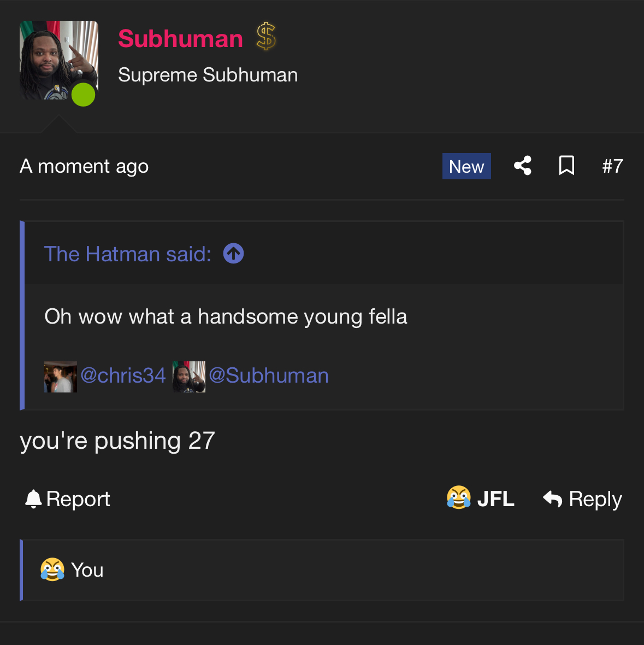Open Subhuman's large profile avatar
Screen dimensions: 644x645
click(x=59, y=60)
